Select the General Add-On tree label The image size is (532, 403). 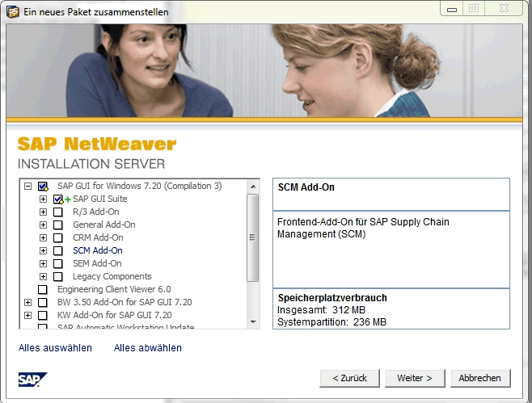tap(104, 225)
